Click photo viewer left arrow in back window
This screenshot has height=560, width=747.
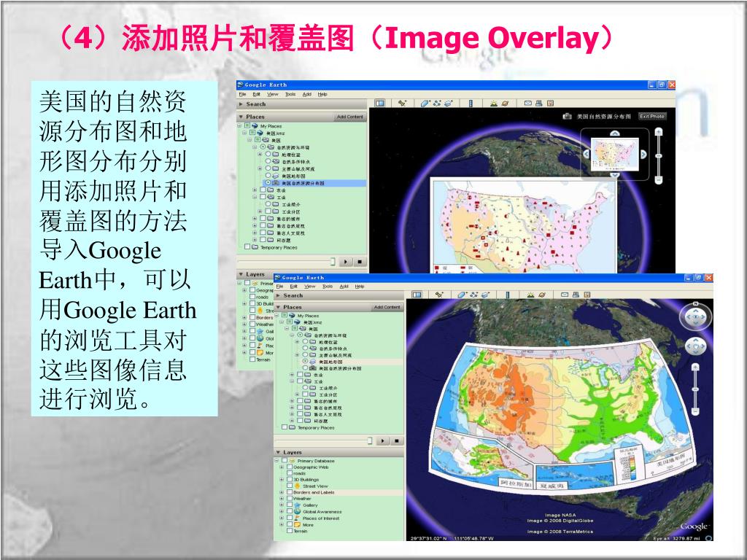587,154
